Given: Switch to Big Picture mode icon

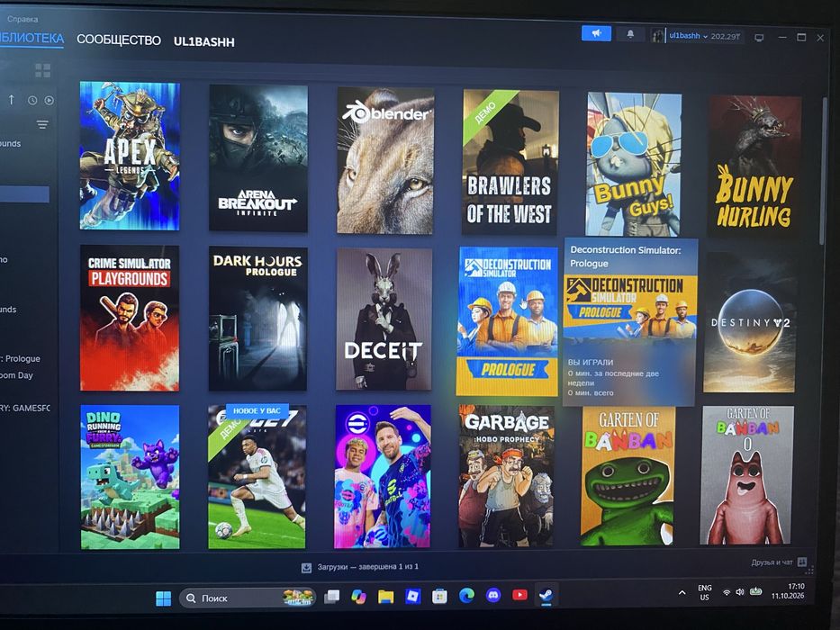Looking at the screenshot, I should 759,38.
